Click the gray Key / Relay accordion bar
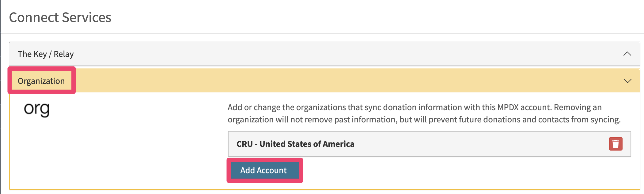The width and height of the screenshot is (644, 194). (324, 54)
